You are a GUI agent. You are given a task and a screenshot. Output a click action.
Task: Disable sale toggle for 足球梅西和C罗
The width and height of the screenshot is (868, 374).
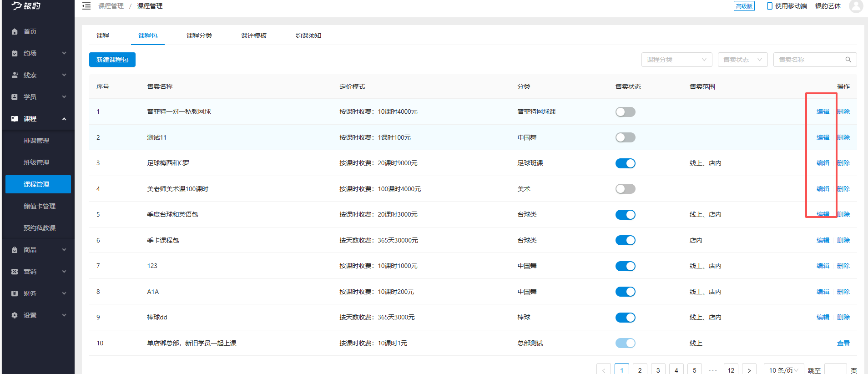click(x=625, y=163)
